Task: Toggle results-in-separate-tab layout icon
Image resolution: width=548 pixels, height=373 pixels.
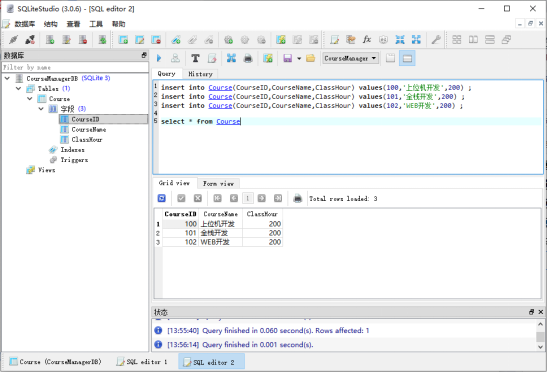Action: click(x=390, y=58)
